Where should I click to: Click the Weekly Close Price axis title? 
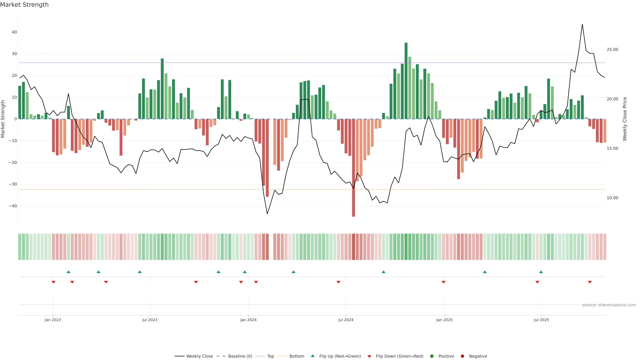click(x=625, y=119)
